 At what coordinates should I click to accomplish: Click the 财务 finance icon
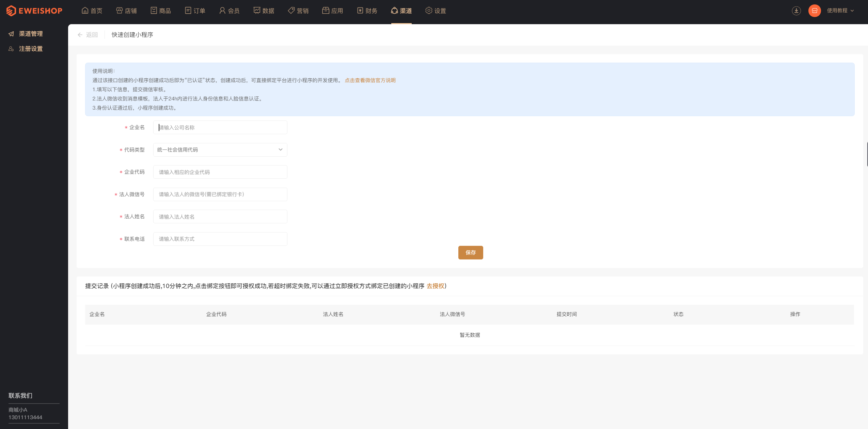click(x=360, y=11)
